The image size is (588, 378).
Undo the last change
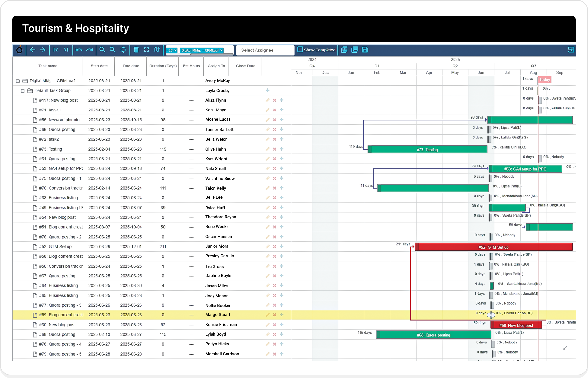79,50
